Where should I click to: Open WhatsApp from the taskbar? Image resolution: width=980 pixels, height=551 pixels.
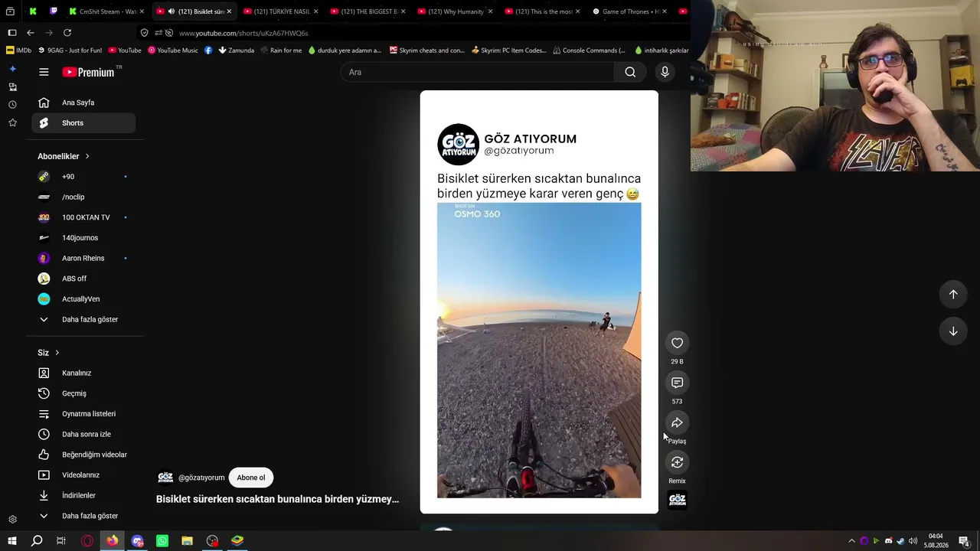point(162,541)
